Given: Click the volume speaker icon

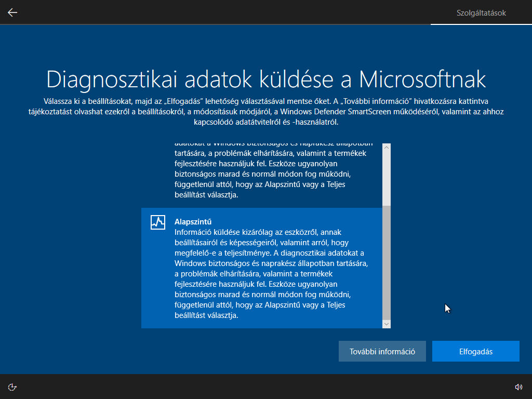Looking at the screenshot, I should [518, 387].
